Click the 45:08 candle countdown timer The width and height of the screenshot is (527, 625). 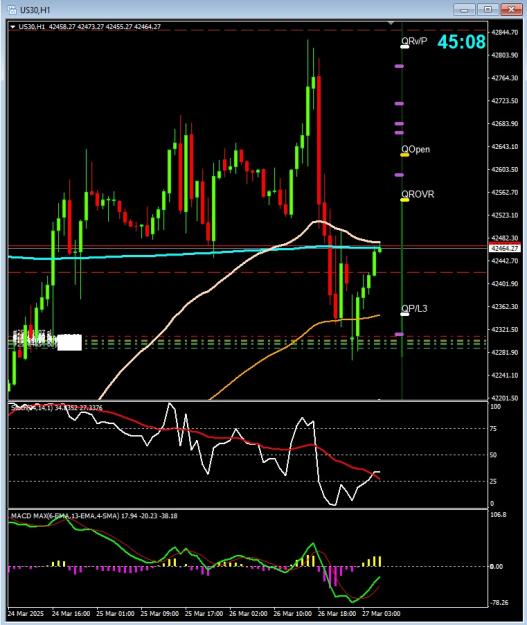click(x=461, y=42)
